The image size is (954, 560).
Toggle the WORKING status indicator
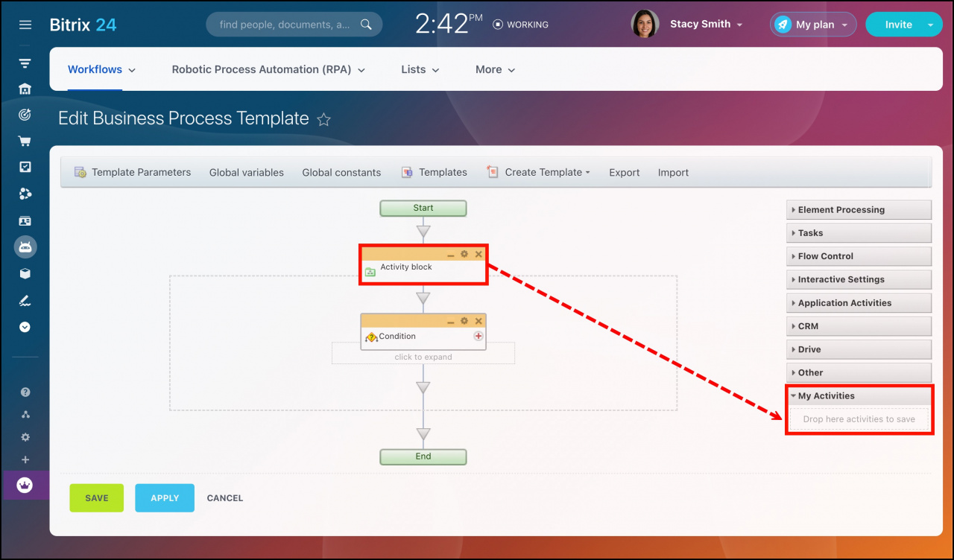(520, 25)
